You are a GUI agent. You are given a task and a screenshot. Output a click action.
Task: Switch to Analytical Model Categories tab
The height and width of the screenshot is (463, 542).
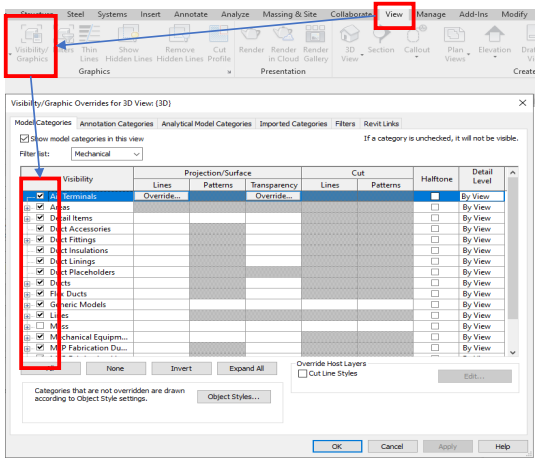tap(206, 123)
